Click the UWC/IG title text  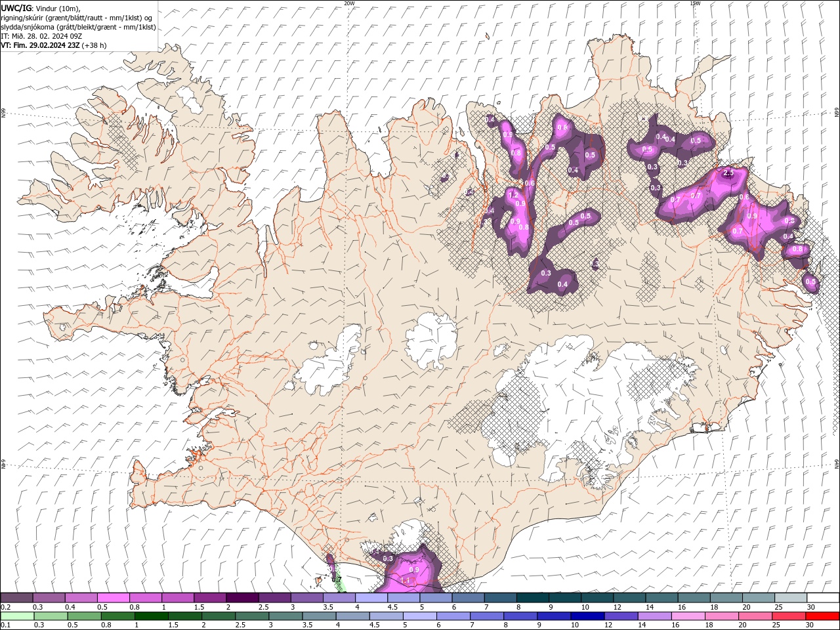pos(16,8)
